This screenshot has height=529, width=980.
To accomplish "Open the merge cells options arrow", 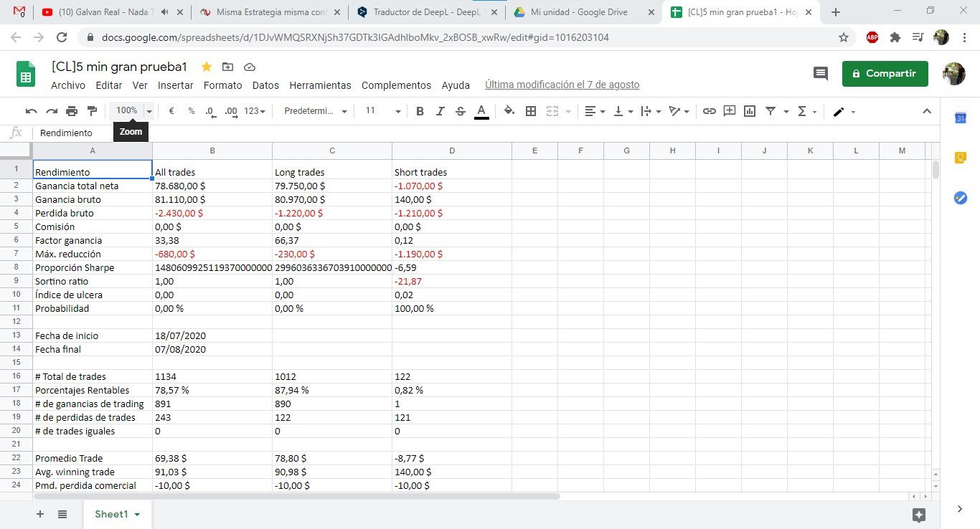I will 568,111.
